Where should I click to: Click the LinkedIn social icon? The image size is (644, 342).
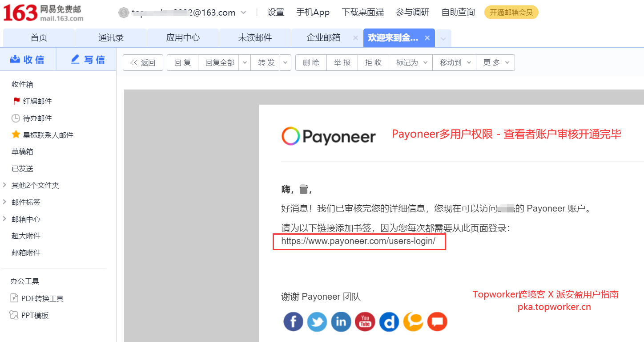pyautogui.click(x=341, y=322)
